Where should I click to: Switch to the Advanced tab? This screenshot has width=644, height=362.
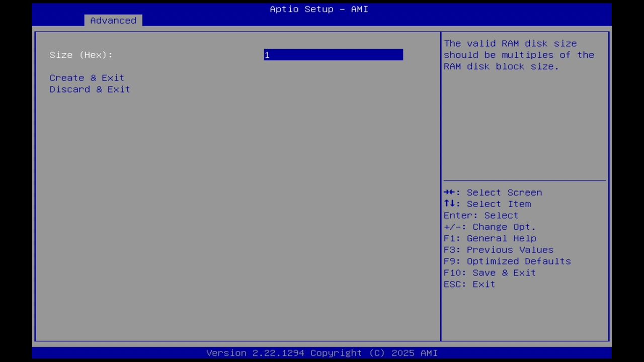[113, 20]
